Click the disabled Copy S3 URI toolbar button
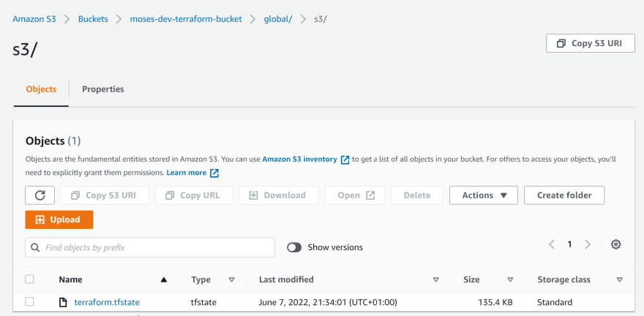This screenshot has width=644, height=316. (x=105, y=195)
